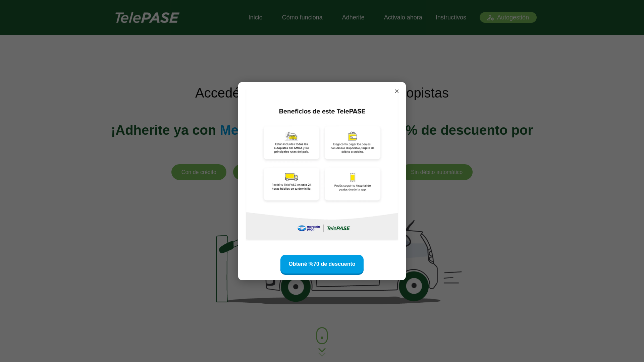Click the double chevron down arrow
The height and width of the screenshot is (362, 644).
pyautogui.click(x=322, y=352)
